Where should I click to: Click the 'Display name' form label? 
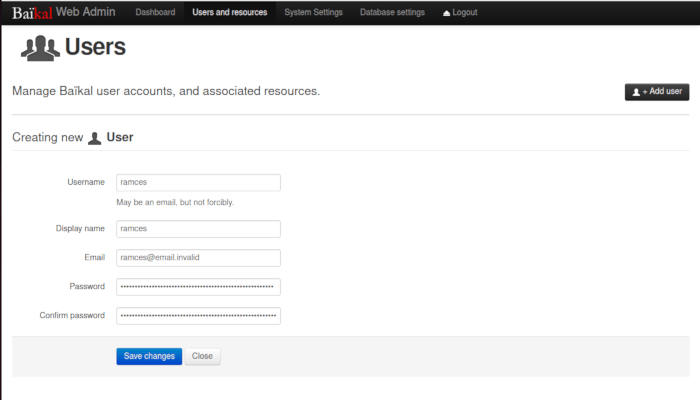pos(80,229)
